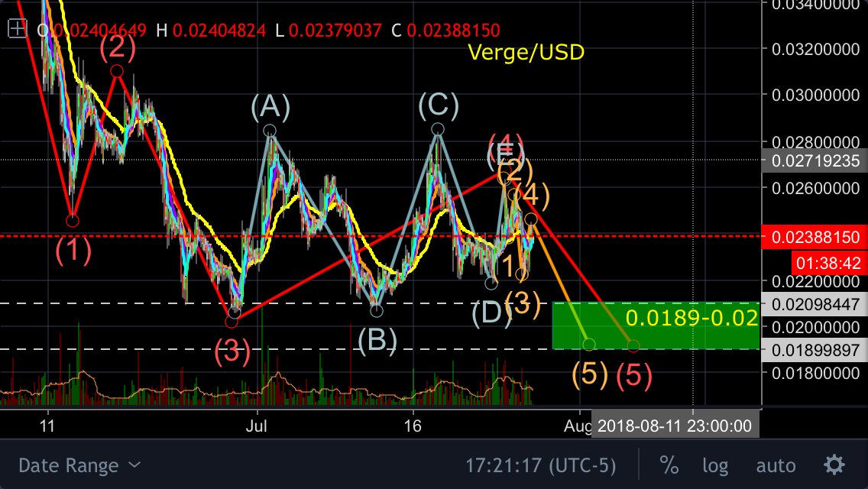Click the countdown label 01:38:42
868x489 pixels.
(x=829, y=263)
